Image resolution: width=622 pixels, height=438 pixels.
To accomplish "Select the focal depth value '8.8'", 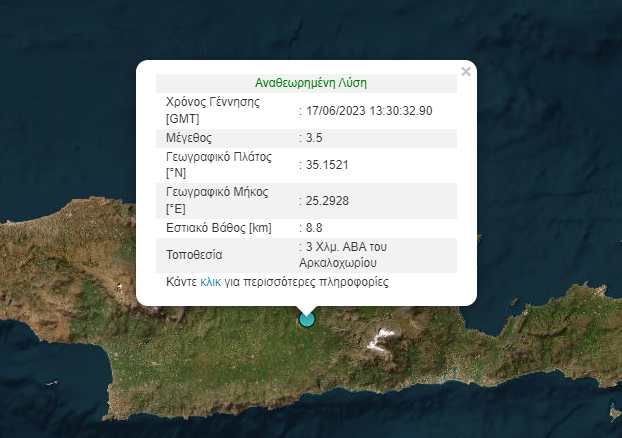I will [314, 228].
